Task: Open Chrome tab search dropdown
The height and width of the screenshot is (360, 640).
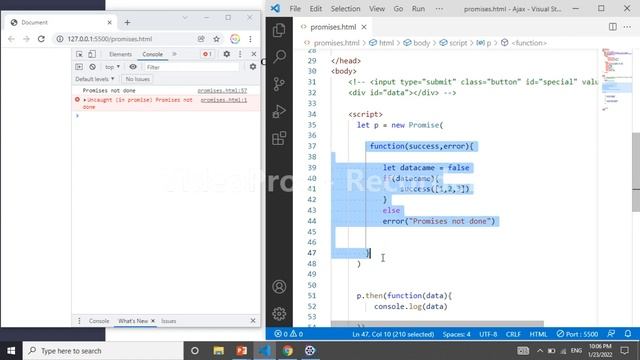Action: pyautogui.click(x=185, y=18)
